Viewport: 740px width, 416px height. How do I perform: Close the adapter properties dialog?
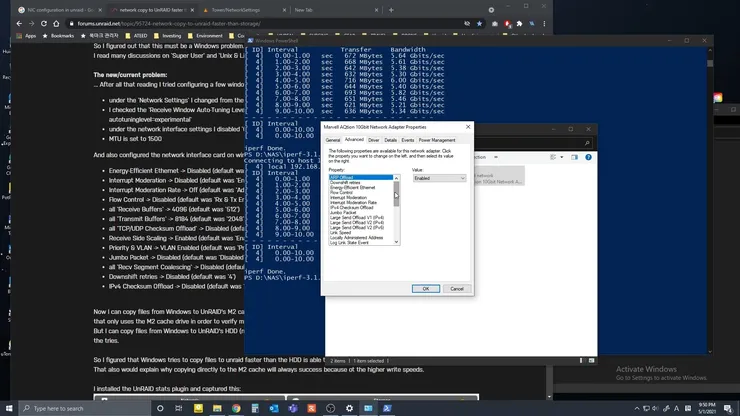point(468,127)
